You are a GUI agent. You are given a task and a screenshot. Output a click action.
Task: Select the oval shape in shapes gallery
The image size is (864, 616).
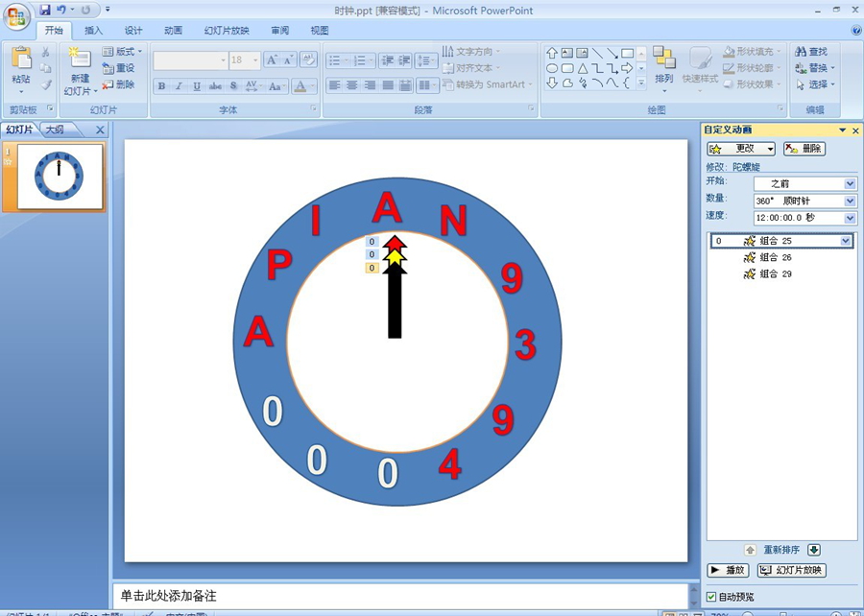pos(552,68)
